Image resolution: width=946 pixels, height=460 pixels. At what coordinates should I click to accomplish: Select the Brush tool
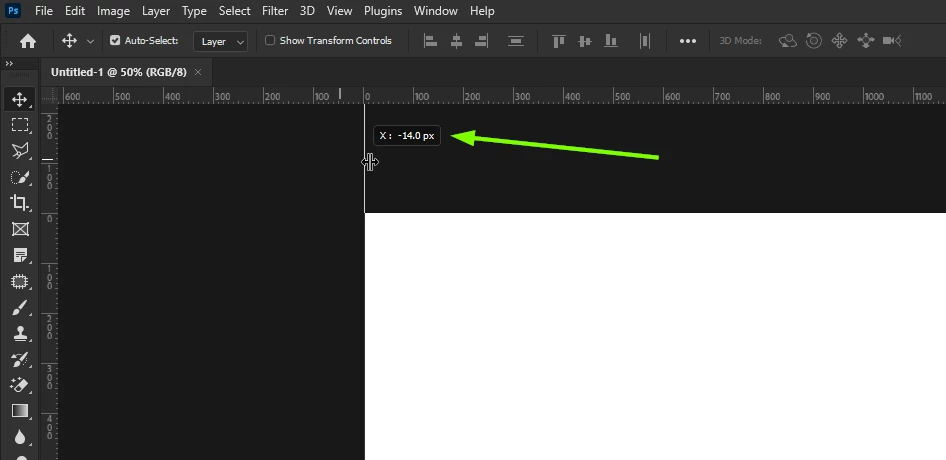tap(19, 308)
